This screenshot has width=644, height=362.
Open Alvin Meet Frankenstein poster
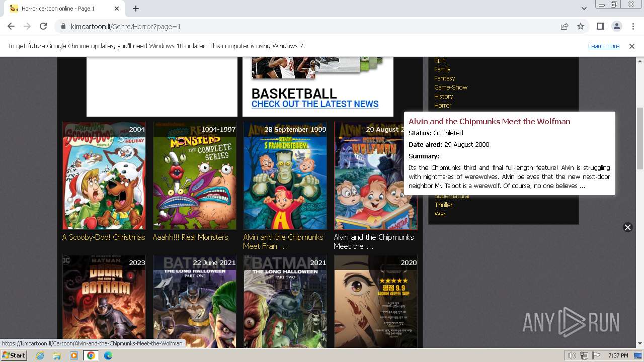click(285, 175)
